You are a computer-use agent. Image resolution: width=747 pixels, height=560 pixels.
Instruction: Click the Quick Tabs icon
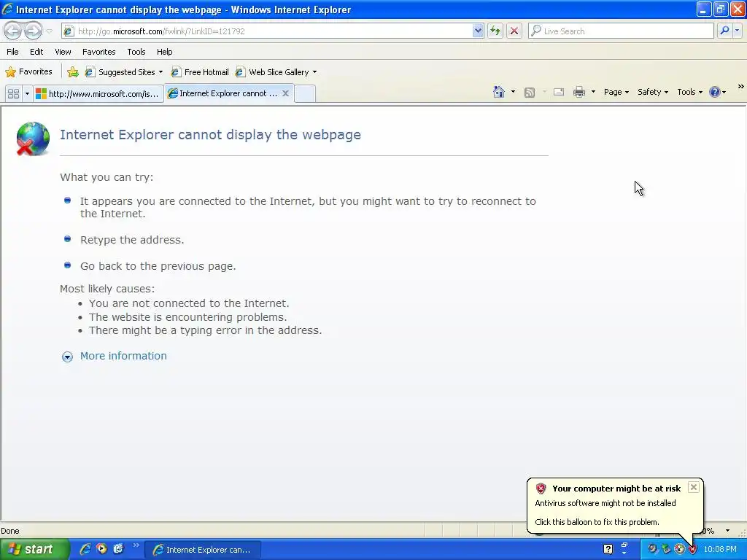tap(13, 93)
